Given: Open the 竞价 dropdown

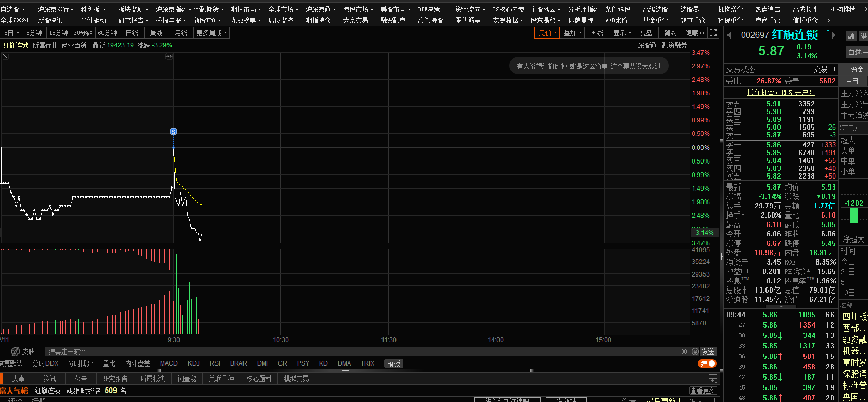Looking at the screenshot, I should coord(547,33).
